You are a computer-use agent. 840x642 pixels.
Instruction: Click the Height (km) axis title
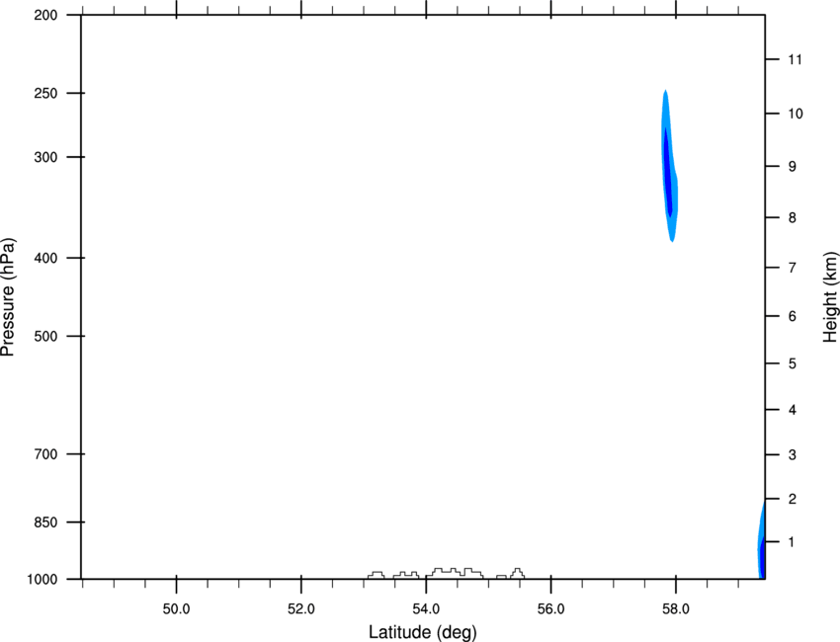point(830,297)
